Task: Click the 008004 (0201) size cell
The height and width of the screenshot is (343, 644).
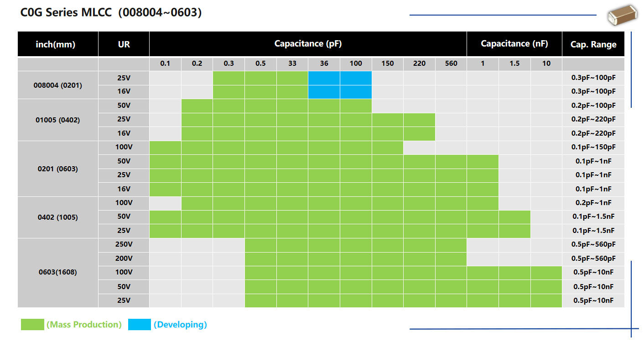Action: (x=58, y=85)
